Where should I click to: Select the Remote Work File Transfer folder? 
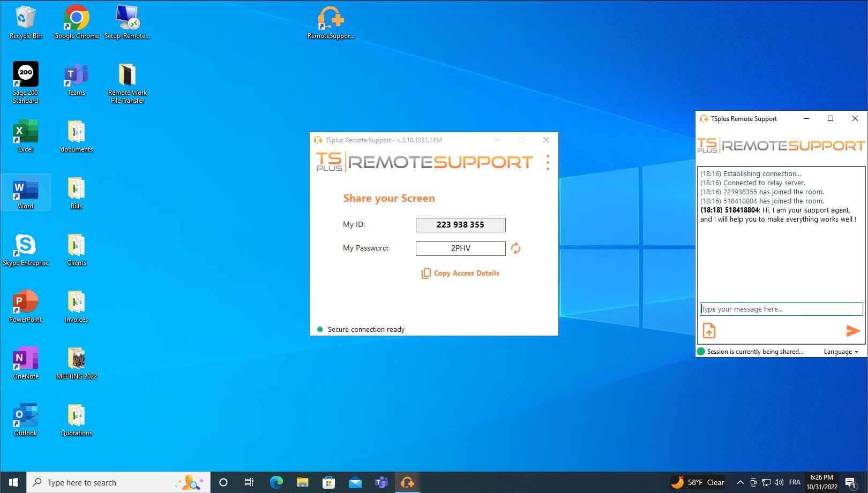tap(127, 82)
